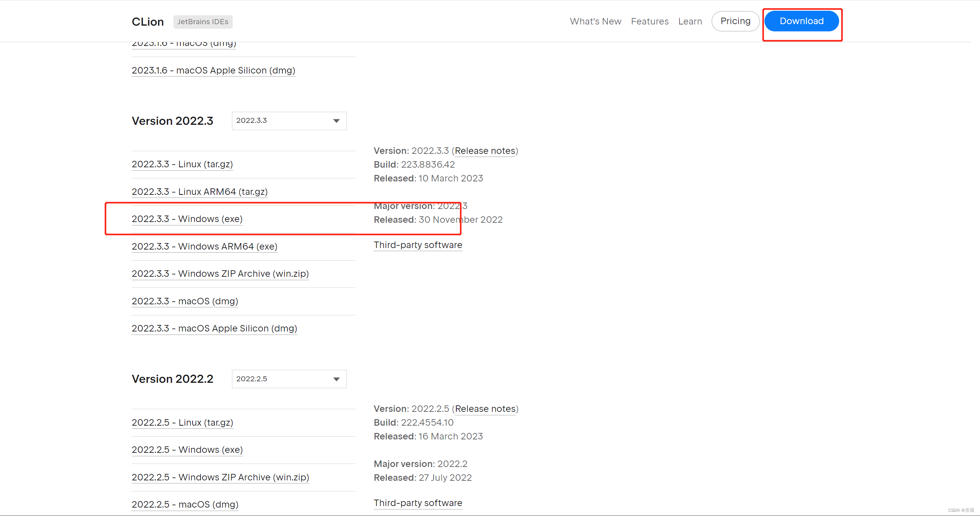The height and width of the screenshot is (516, 980).
Task: Download 2022.3.3 Windows ZIP Archive
Action: [x=220, y=274]
